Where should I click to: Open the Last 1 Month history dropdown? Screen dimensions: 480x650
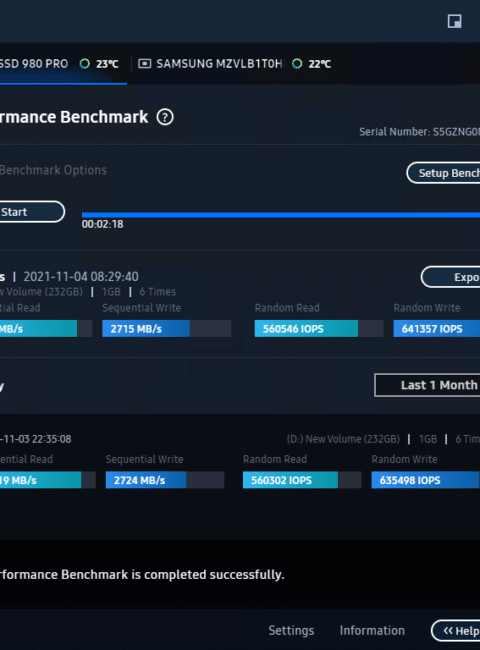pos(427,385)
